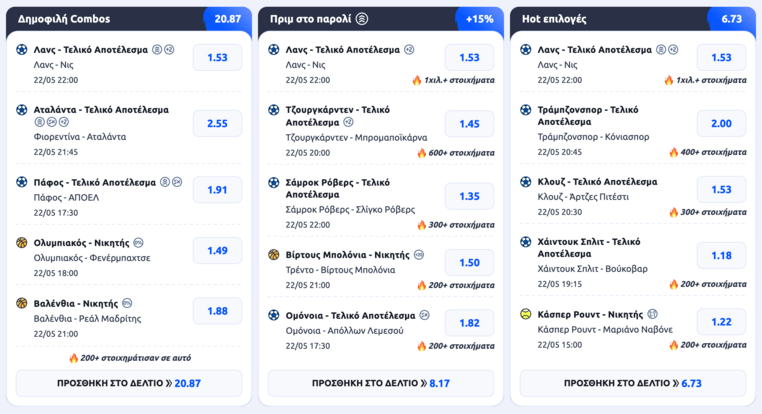Select the 2.00 odds for Τράμπζονσπορ
Viewport: 762px width, 414px height.
coord(721,123)
